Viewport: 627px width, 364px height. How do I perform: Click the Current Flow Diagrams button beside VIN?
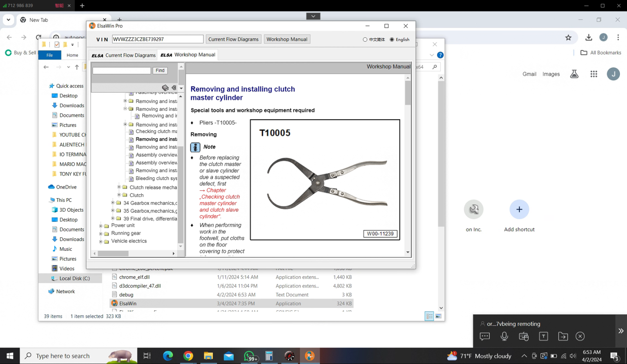point(234,39)
